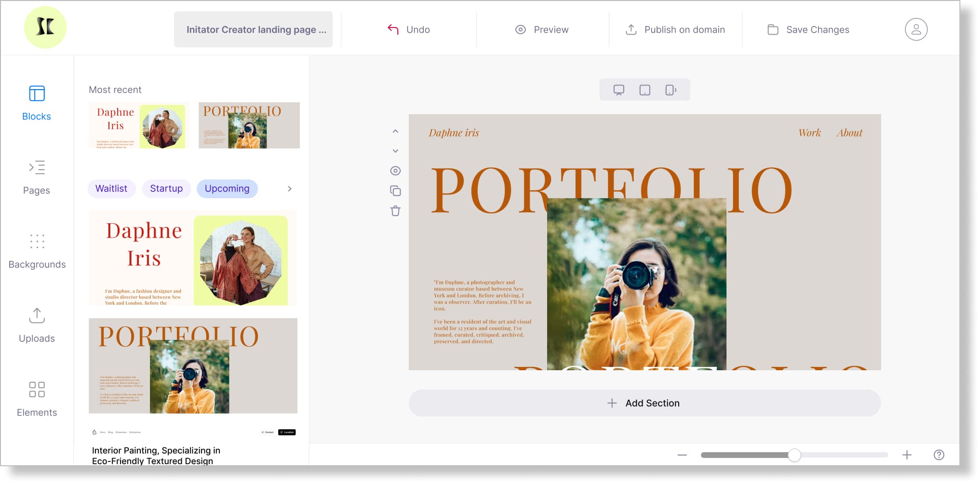
Task: Move section down with chevron arrow
Action: pos(395,151)
